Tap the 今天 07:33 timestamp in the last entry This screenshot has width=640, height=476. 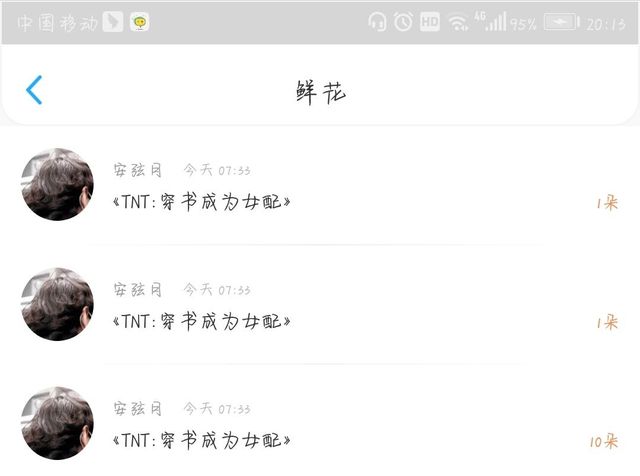point(217,409)
